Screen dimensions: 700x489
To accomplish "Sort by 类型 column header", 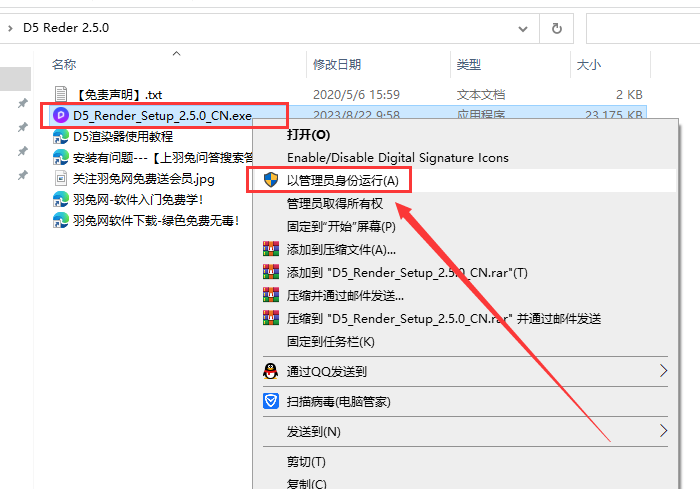I will tap(469, 65).
